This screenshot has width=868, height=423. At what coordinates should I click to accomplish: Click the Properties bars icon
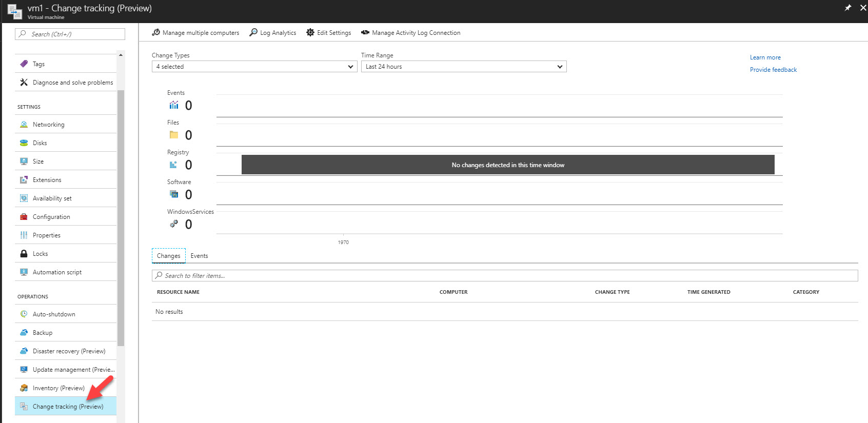tap(24, 235)
